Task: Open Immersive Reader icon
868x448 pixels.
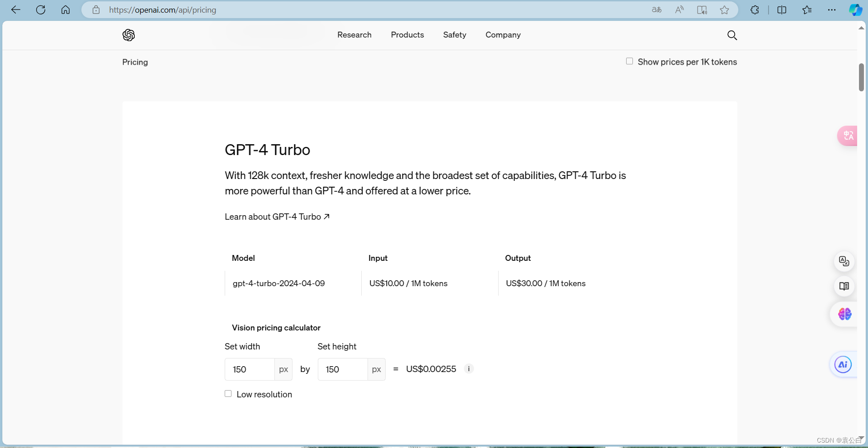Action: 702,10
